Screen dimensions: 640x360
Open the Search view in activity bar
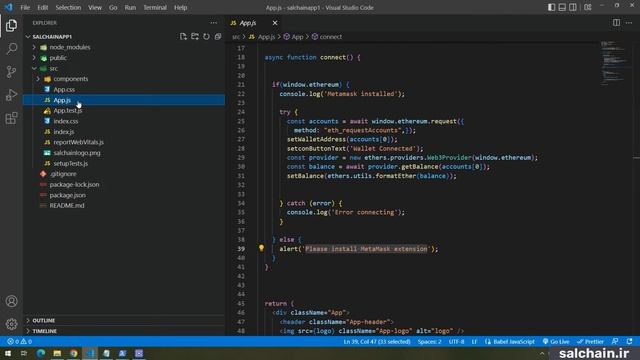[x=11, y=49]
